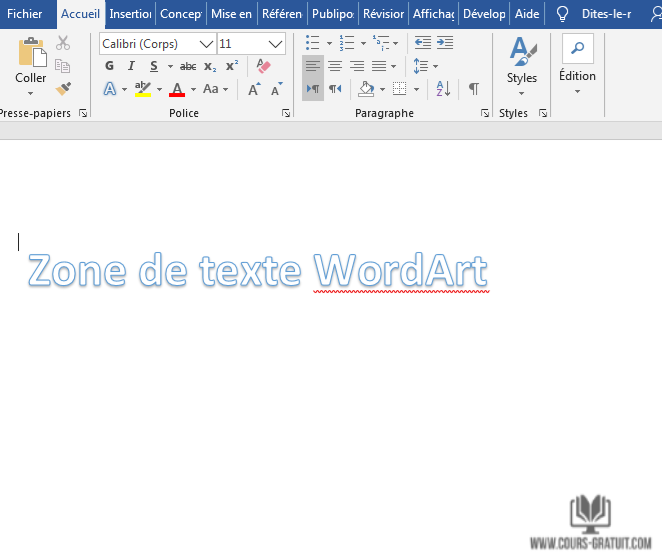662x553 pixels.
Task: Center-align the paragraph text
Action: 335,66
